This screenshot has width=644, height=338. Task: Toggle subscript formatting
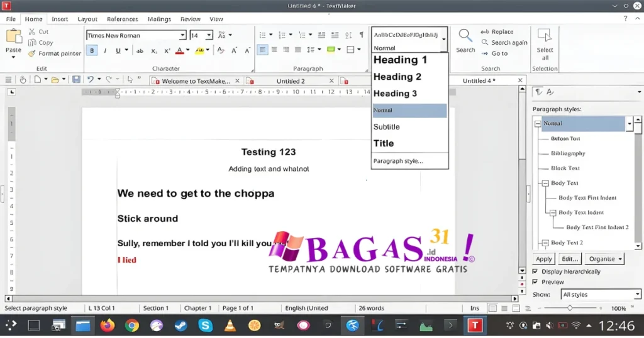(x=153, y=50)
